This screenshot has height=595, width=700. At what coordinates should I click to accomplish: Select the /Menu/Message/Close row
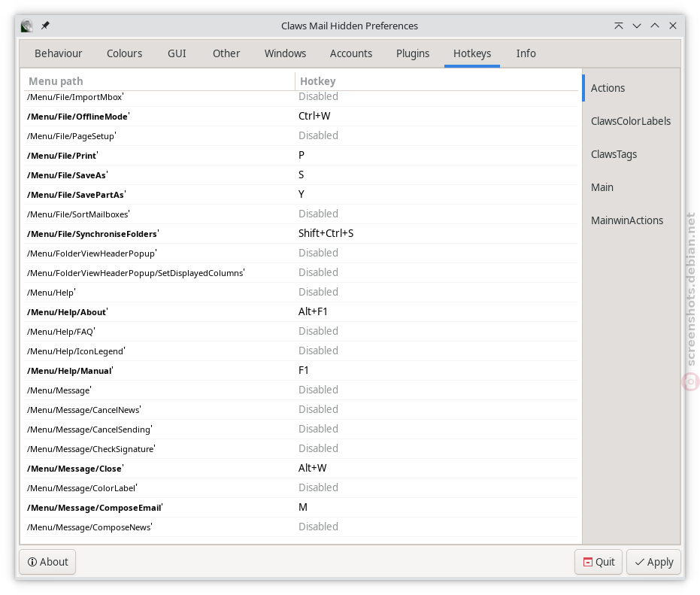click(302, 469)
